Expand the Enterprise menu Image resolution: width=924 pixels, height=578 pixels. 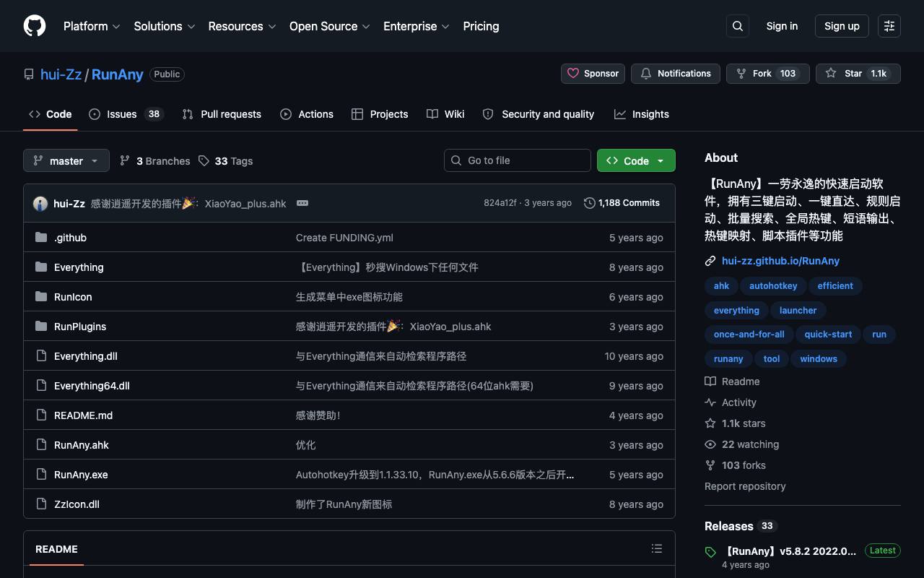point(417,26)
